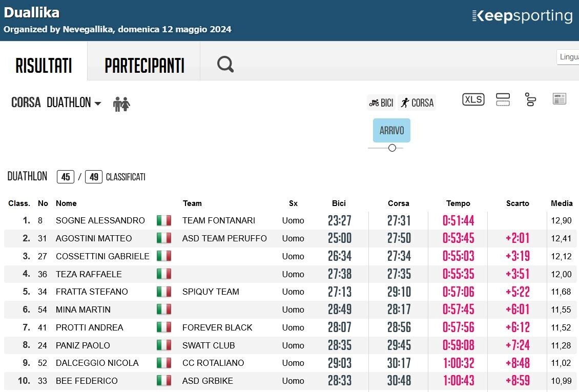Click the checkpoint slider handle under ARRIVO
The image size is (579, 392).
[x=392, y=148]
